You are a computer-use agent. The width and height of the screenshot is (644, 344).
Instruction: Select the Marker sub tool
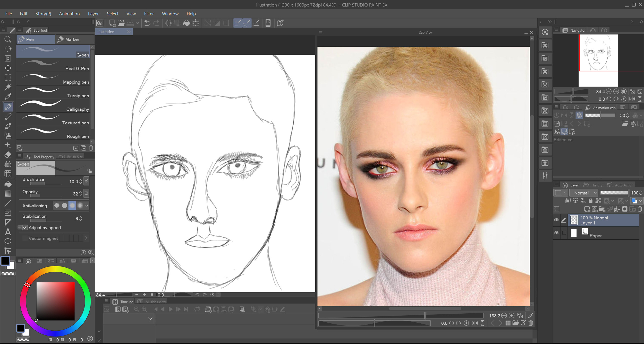(x=74, y=39)
